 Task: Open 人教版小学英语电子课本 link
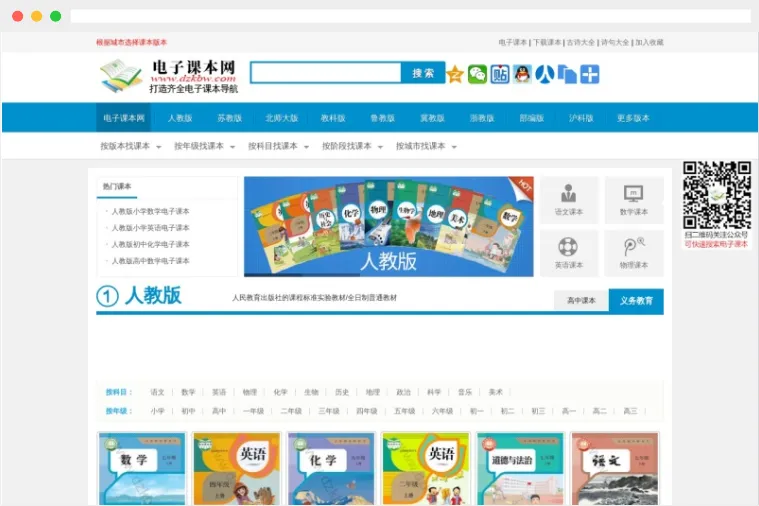pyautogui.click(x=151, y=228)
